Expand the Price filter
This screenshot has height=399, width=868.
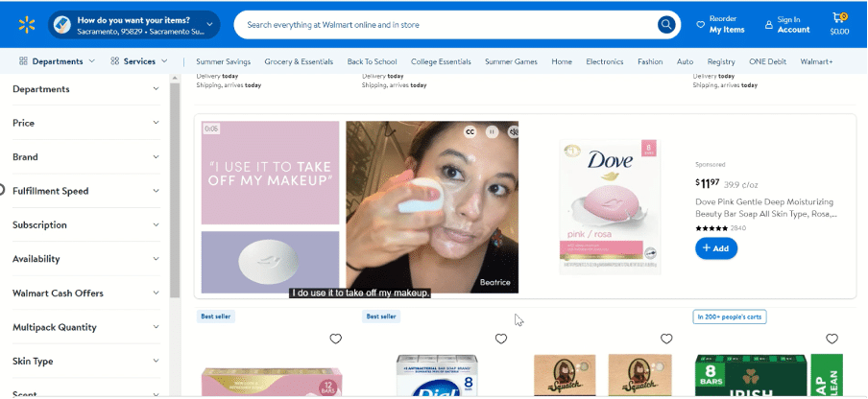pos(85,123)
